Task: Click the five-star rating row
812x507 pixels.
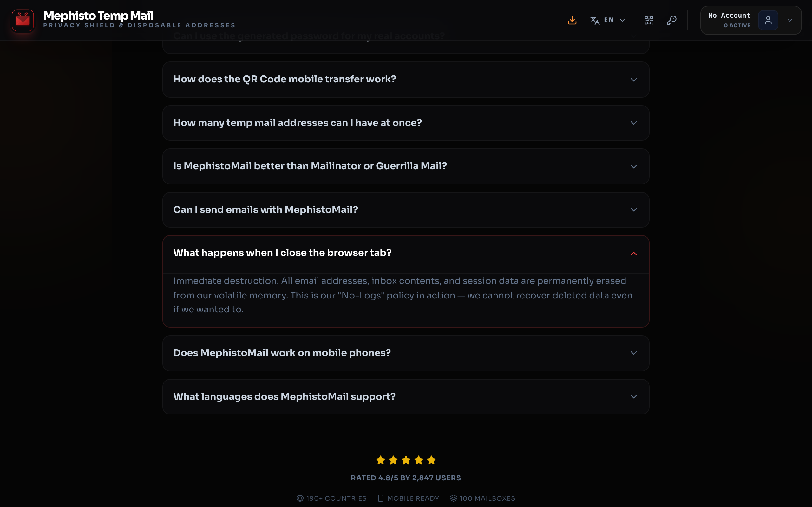Action: pos(406,460)
